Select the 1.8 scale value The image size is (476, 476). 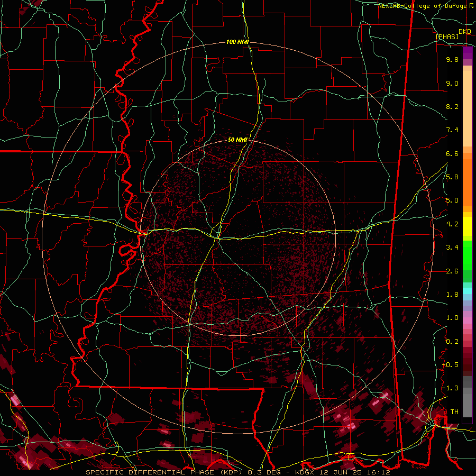tap(452, 295)
